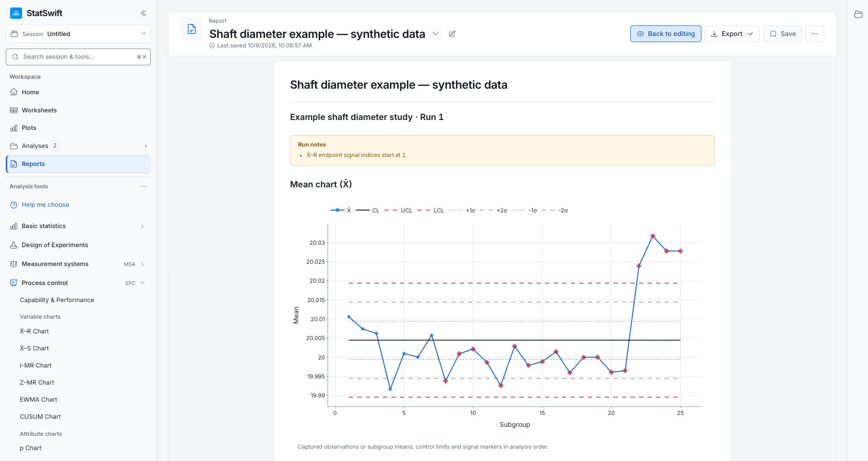Collapse the sidebar with double-chevron icon
The width and height of the screenshot is (868, 461).
coord(143,13)
